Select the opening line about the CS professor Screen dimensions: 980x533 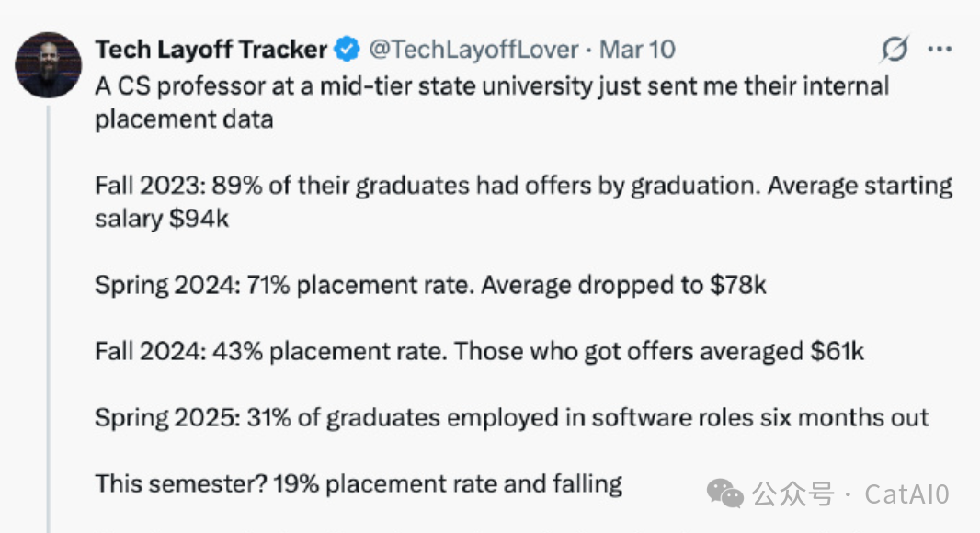tap(492, 85)
